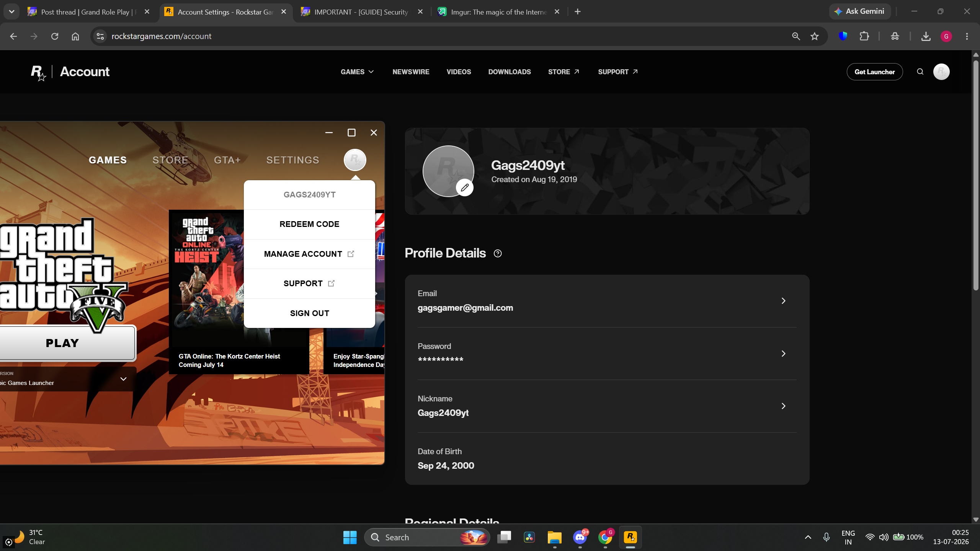Screen dimensions: 980x551
Task: Open launcher SETTINGS tab
Action: 293,160
